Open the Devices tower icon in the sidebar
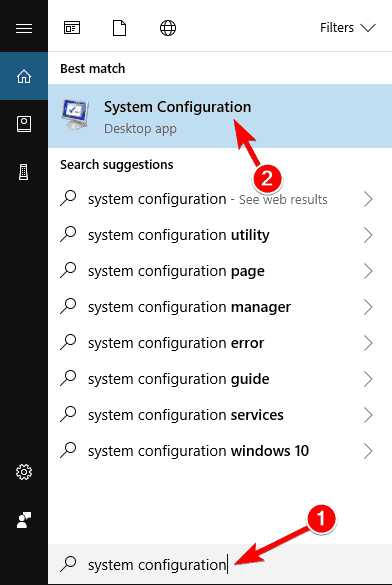Viewport: 392px width, 585px height. point(23,172)
